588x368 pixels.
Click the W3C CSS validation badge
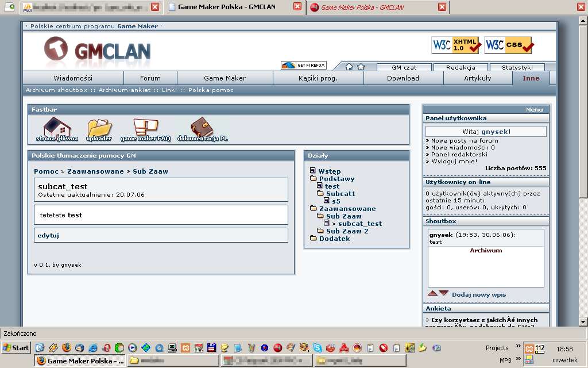(x=508, y=45)
